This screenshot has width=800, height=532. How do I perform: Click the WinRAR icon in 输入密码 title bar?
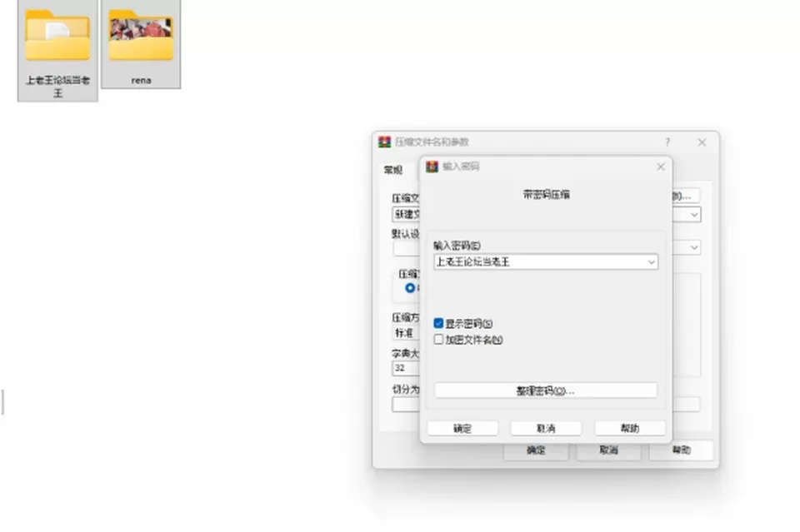[x=432, y=167]
